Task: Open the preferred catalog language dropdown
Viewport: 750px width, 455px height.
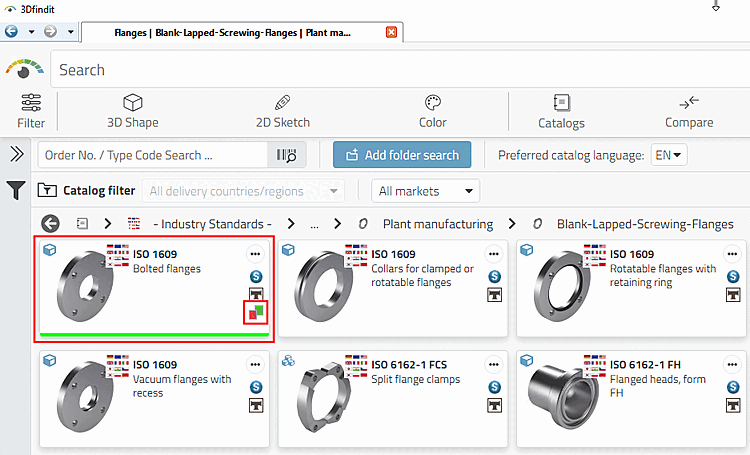Action: click(x=669, y=155)
